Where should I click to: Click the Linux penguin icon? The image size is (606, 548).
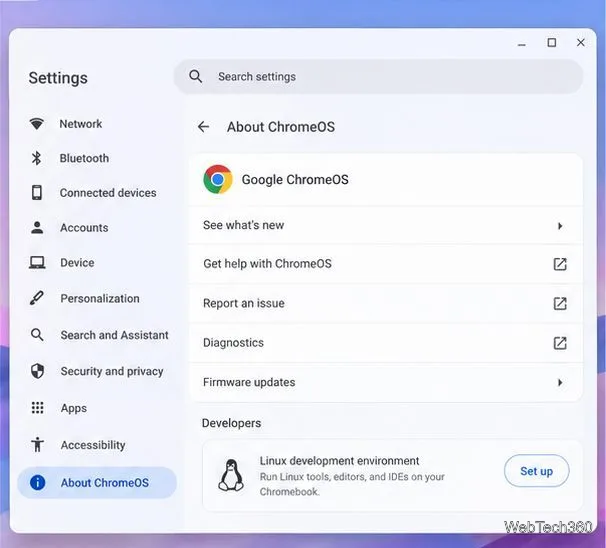coord(231,475)
